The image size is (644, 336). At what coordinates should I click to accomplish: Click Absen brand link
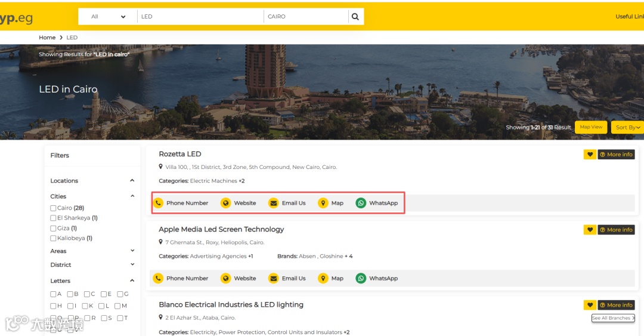coord(307,256)
